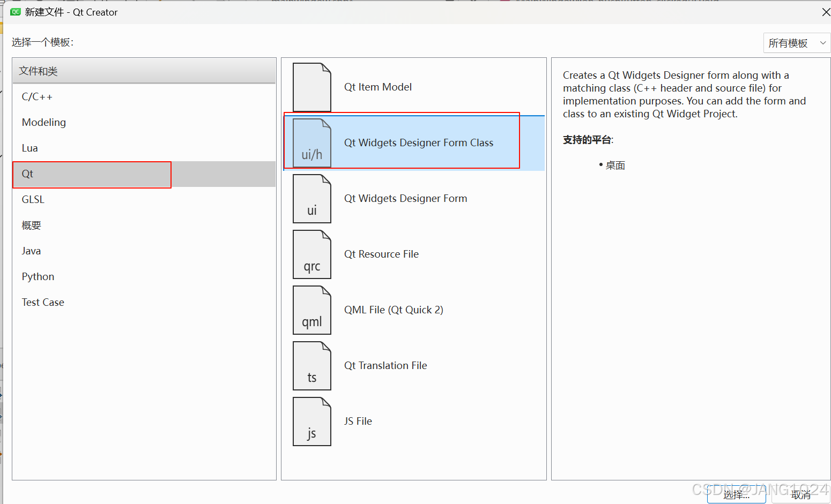Choose Qt Widgets Designer Form template

[x=414, y=199]
